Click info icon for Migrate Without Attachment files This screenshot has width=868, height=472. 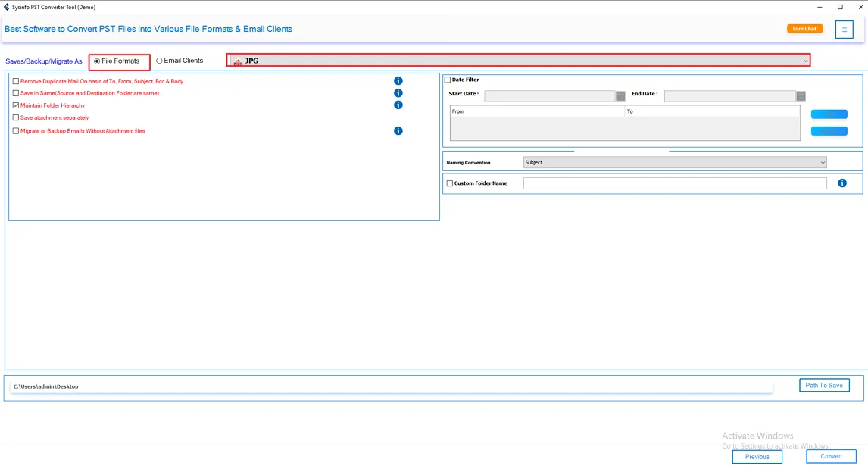(398, 131)
